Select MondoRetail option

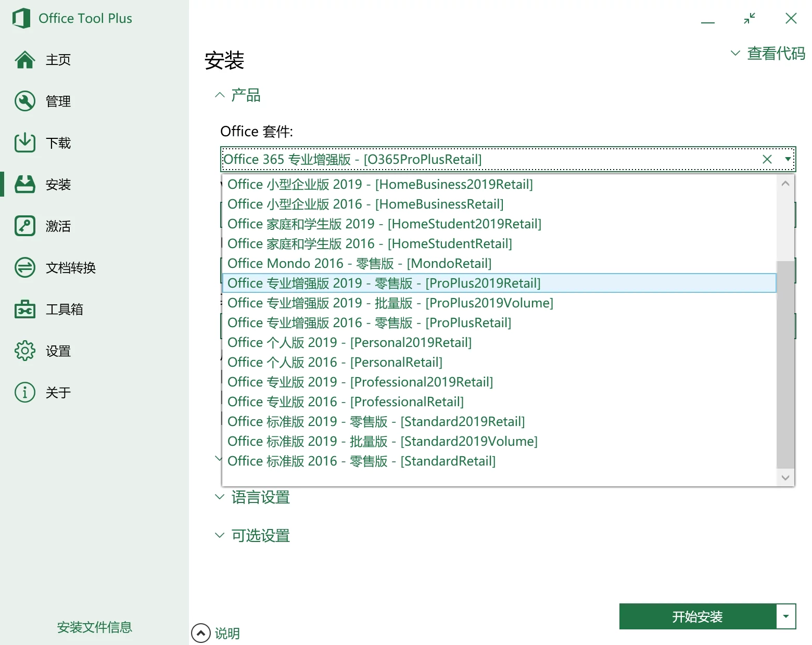[x=499, y=263]
